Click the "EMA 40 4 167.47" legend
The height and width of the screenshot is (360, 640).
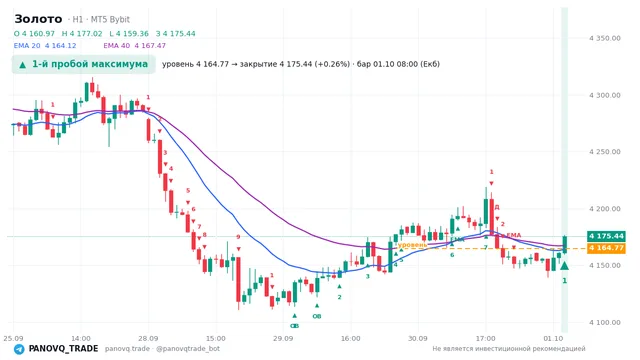click(x=135, y=46)
